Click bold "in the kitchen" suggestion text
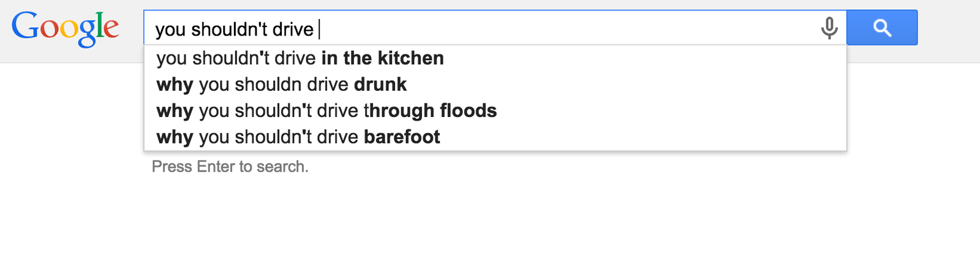The image size is (980, 277). (x=383, y=58)
